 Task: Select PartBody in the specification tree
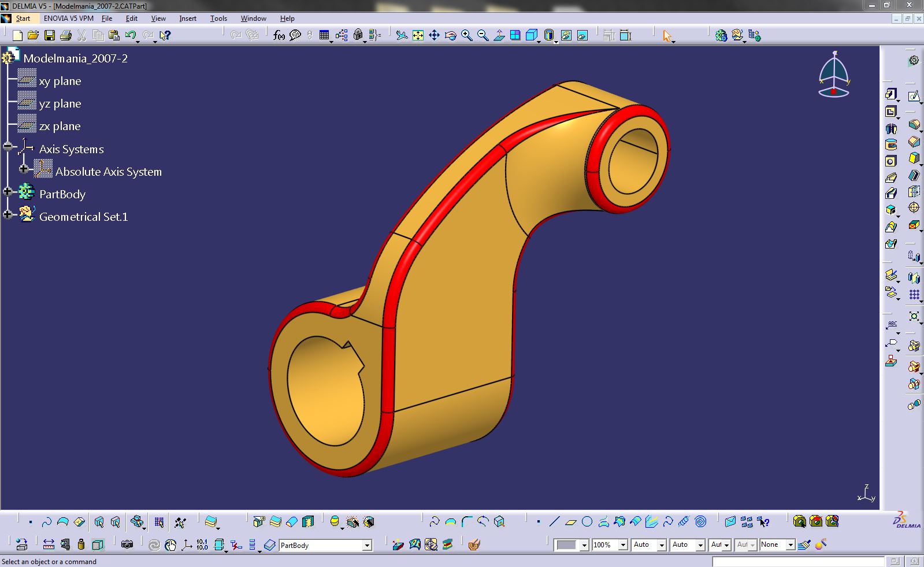[x=62, y=194]
